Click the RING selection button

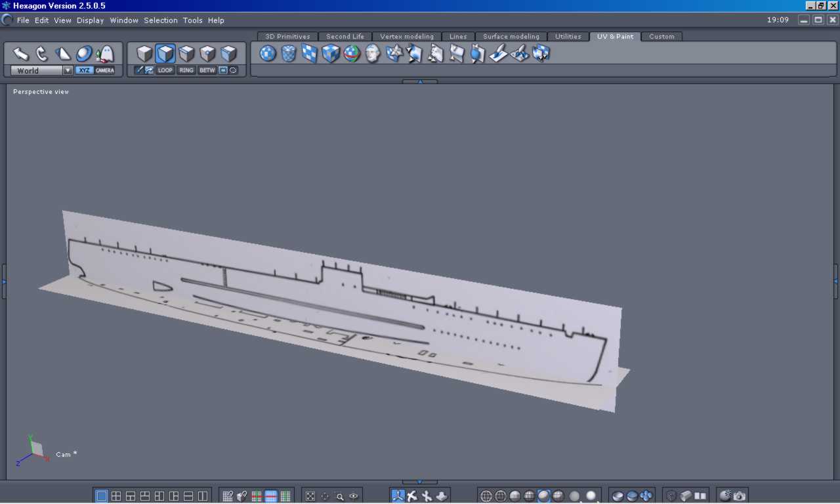click(x=186, y=70)
